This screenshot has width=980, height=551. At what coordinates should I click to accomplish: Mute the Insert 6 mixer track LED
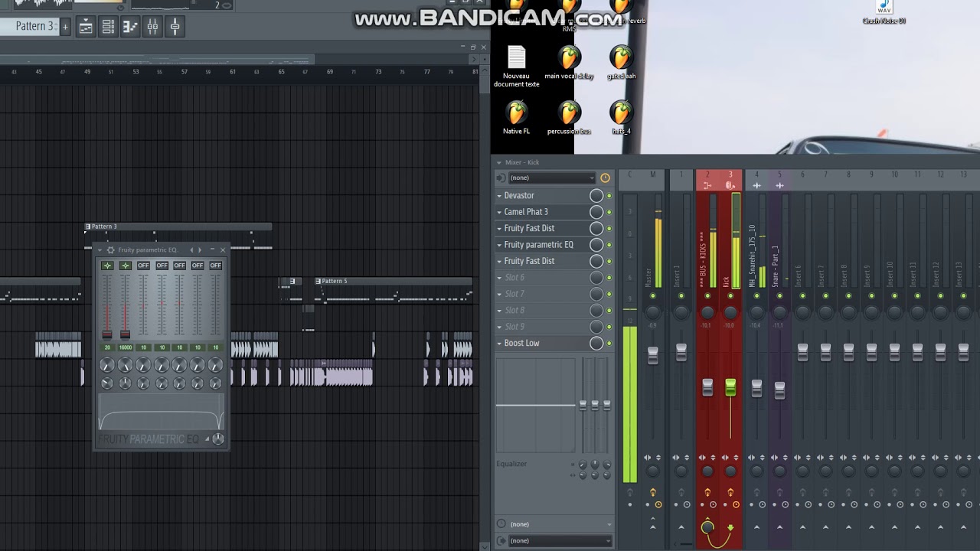tap(802, 295)
